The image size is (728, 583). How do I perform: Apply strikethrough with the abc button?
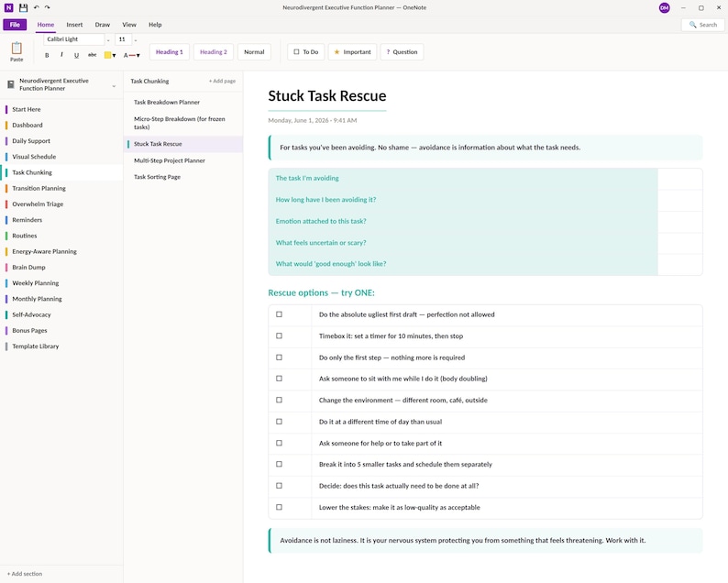[93, 55]
